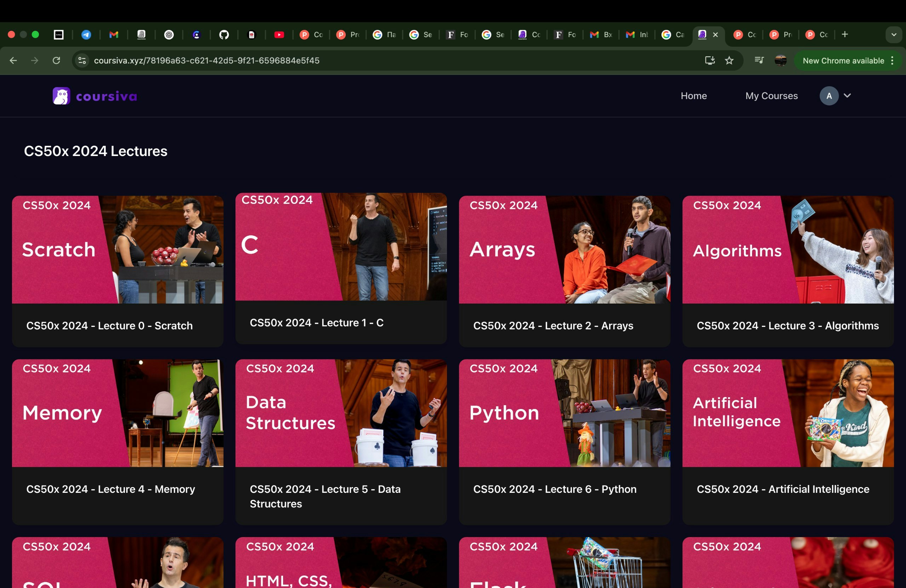Viewport: 906px width, 588px height.
Task: Go back using the back arrow
Action: pyautogui.click(x=13, y=60)
